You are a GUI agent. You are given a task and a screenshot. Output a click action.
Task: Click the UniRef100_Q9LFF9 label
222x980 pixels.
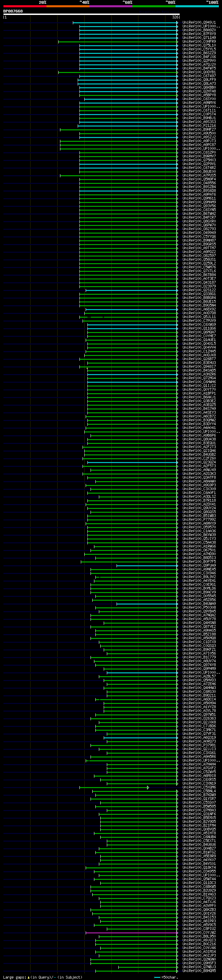199,80
